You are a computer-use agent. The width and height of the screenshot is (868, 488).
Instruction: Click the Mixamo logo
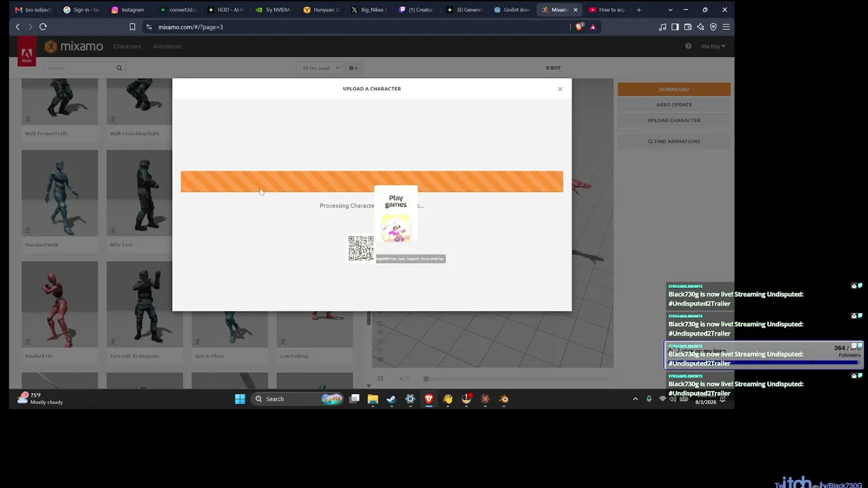[x=74, y=46]
